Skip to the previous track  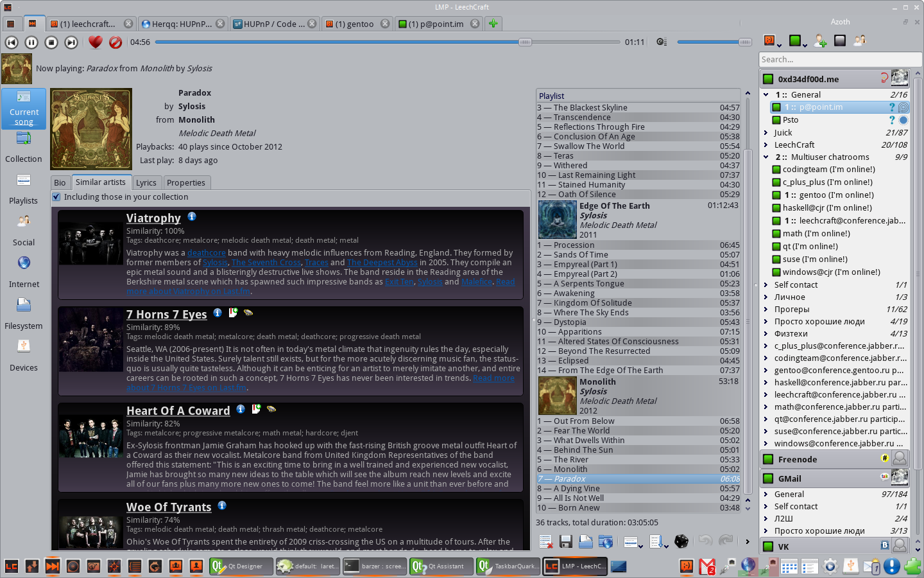point(12,42)
